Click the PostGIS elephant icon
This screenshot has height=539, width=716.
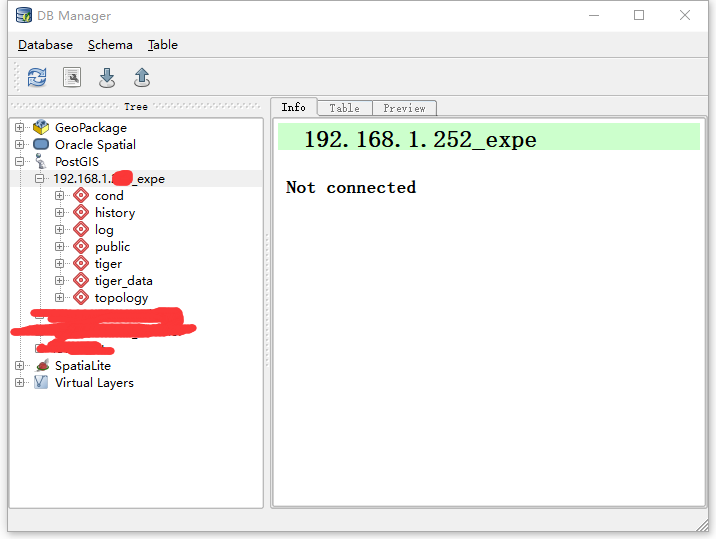[x=41, y=161]
